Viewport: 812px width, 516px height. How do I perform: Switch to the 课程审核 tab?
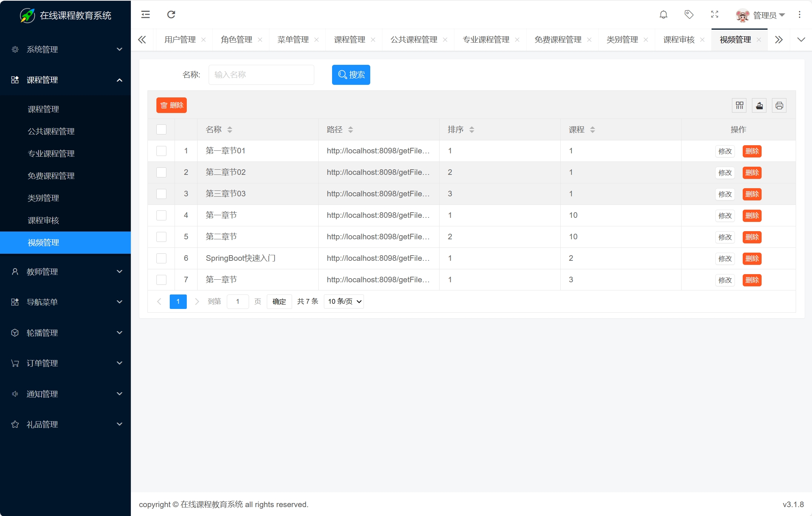point(679,40)
